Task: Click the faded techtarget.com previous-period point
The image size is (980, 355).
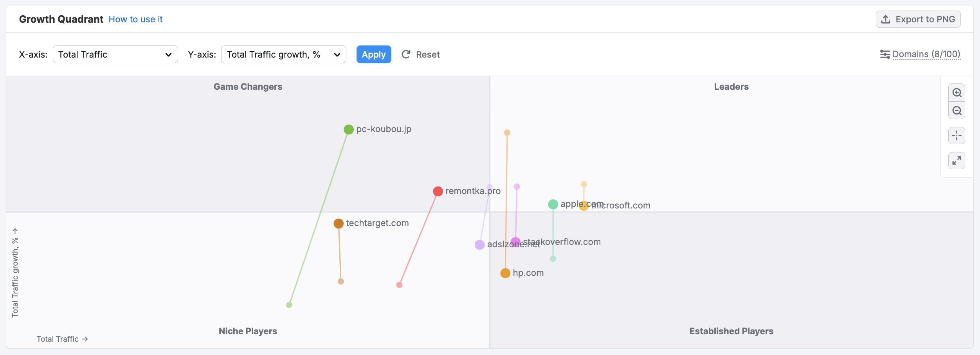Action: 341,281
